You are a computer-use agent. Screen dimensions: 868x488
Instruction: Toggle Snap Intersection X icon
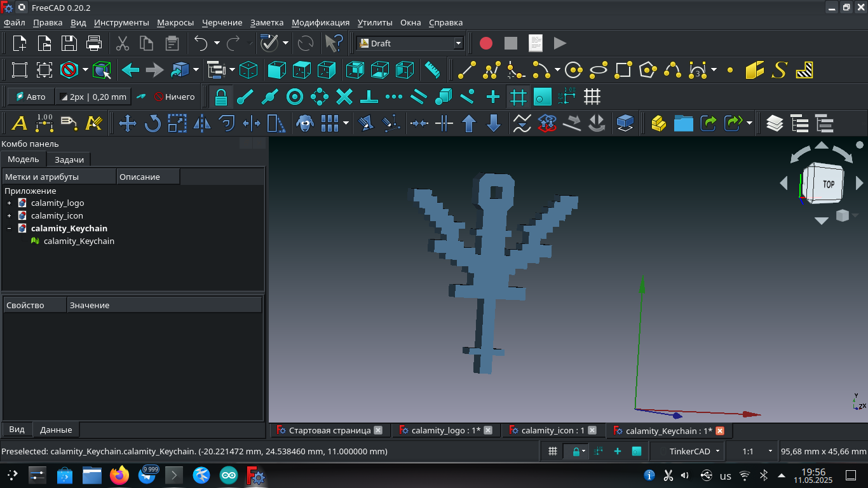click(x=344, y=97)
